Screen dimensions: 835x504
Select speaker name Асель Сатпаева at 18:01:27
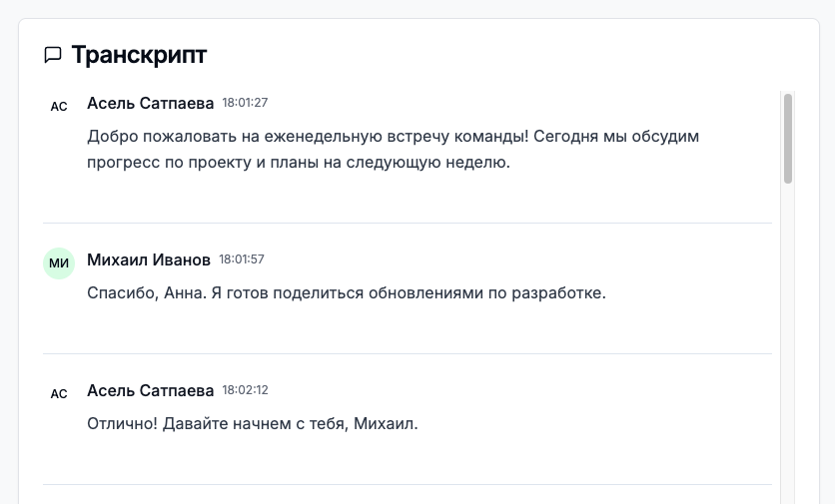[x=151, y=103]
